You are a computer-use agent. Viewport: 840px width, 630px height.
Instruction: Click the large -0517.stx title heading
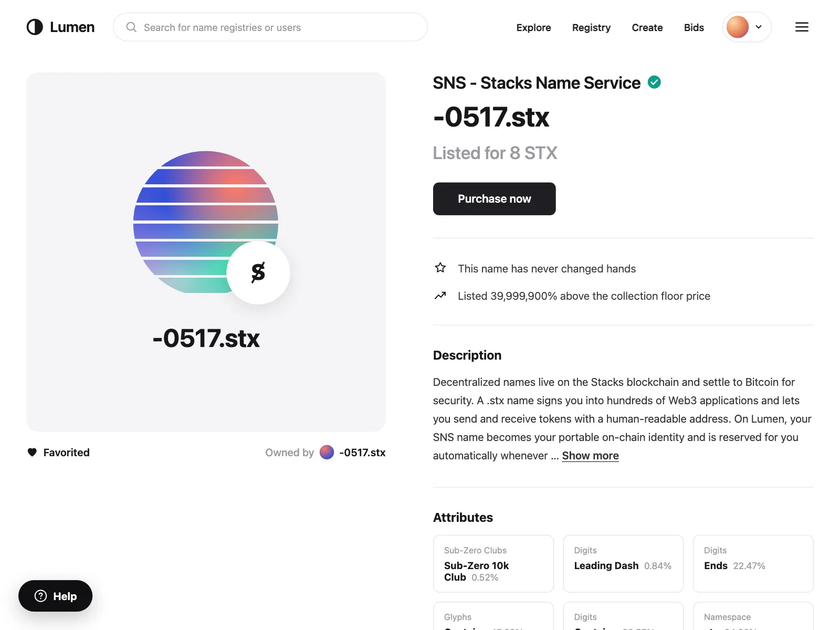tap(491, 117)
